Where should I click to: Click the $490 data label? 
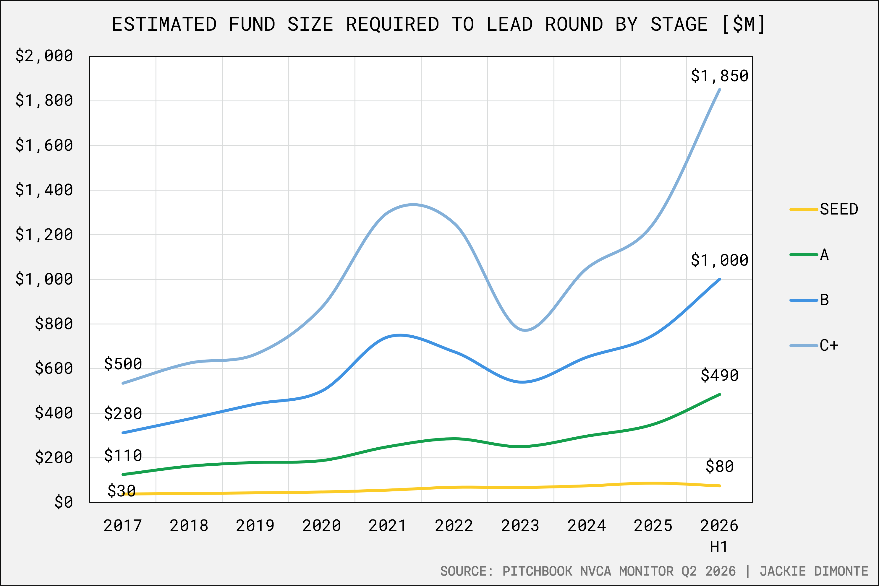tap(720, 375)
